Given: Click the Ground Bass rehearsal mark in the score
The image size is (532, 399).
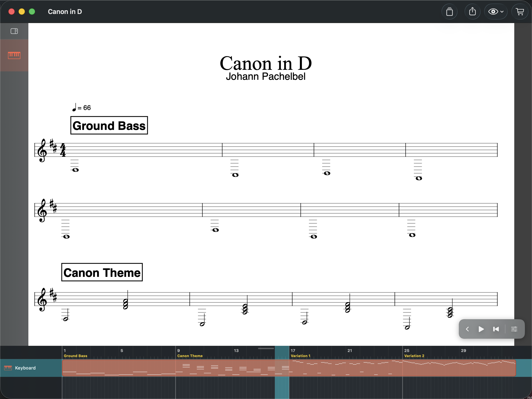Looking at the screenshot, I should coord(109,125).
